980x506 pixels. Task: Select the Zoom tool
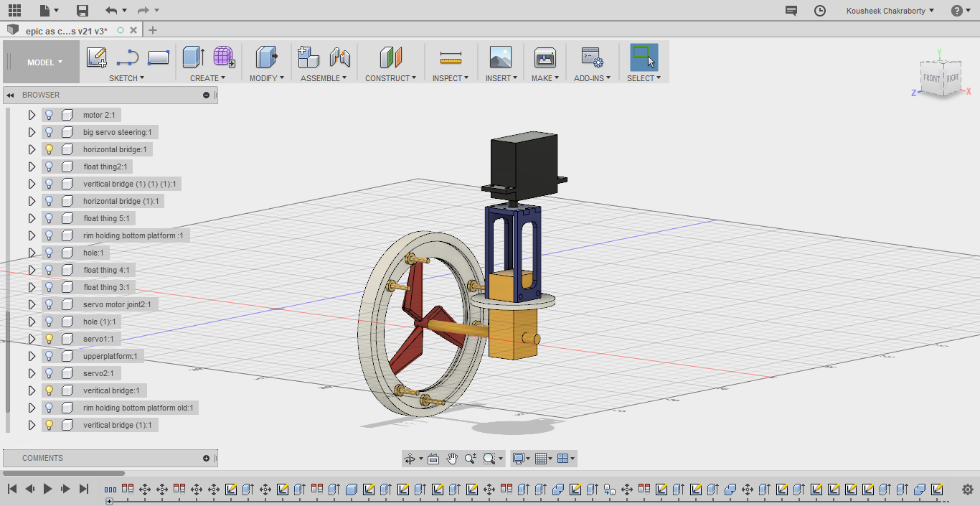(x=469, y=458)
